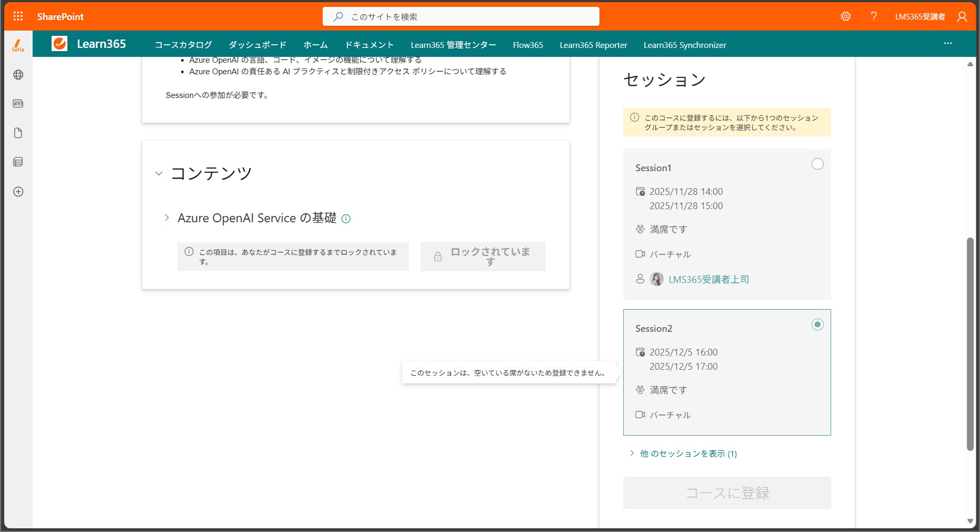Click the Sessionへの参加が必要です。 text
The image size is (980, 532).
(x=217, y=95)
